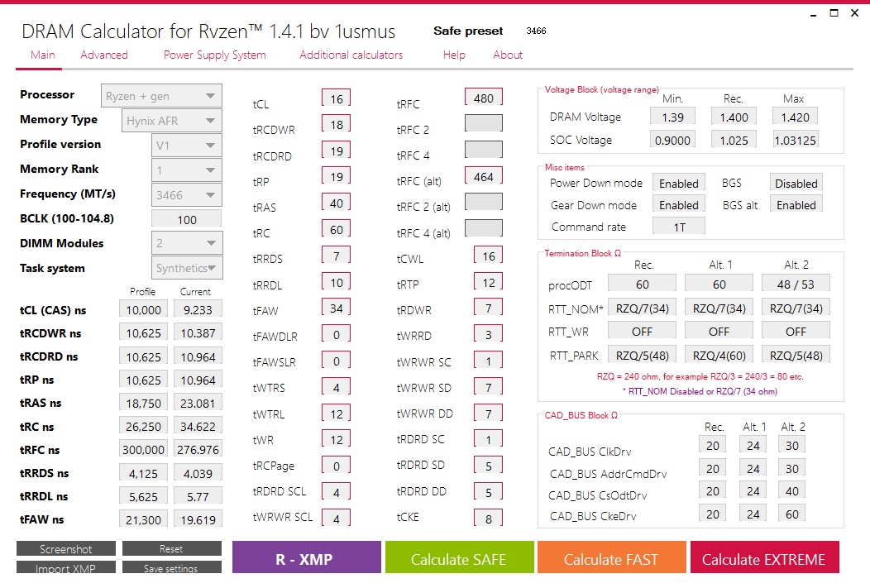Open the Frequency (MT/s) dropdown

tap(187, 195)
